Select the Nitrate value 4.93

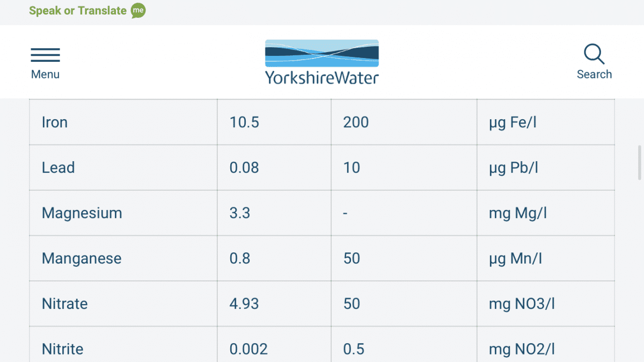point(244,303)
